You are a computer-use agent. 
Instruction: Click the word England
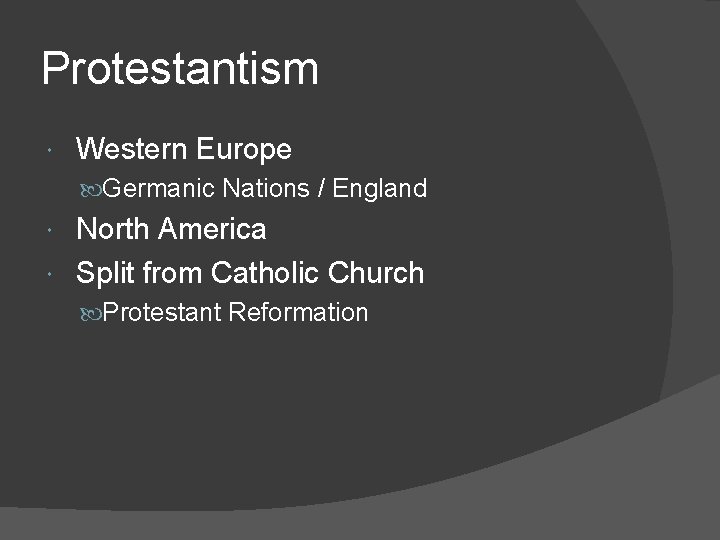tap(379, 188)
